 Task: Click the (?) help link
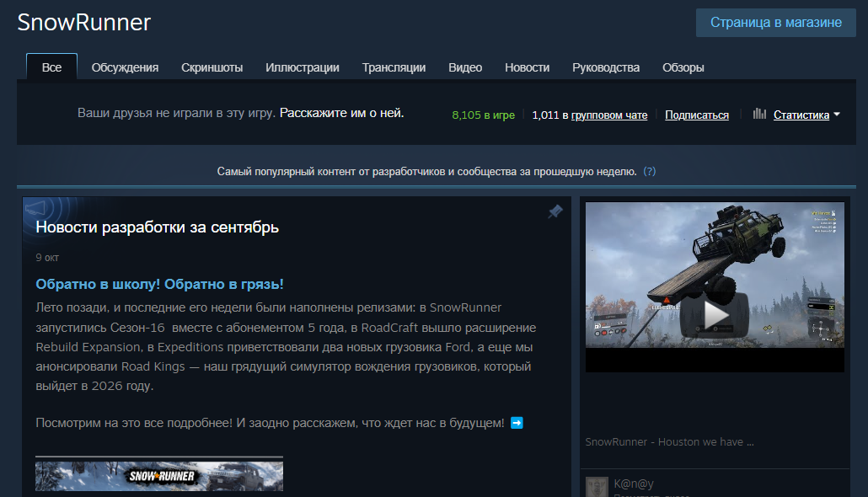(x=650, y=172)
